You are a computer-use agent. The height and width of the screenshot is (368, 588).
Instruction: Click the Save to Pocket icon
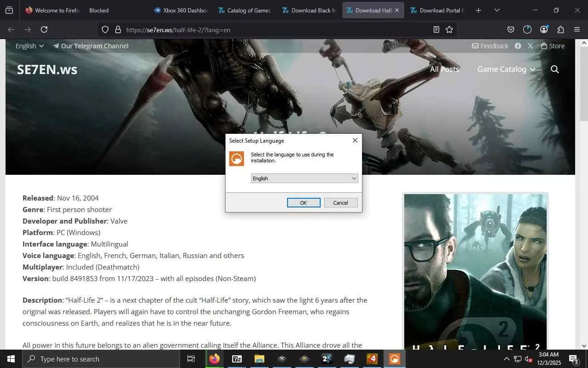pos(511,29)
